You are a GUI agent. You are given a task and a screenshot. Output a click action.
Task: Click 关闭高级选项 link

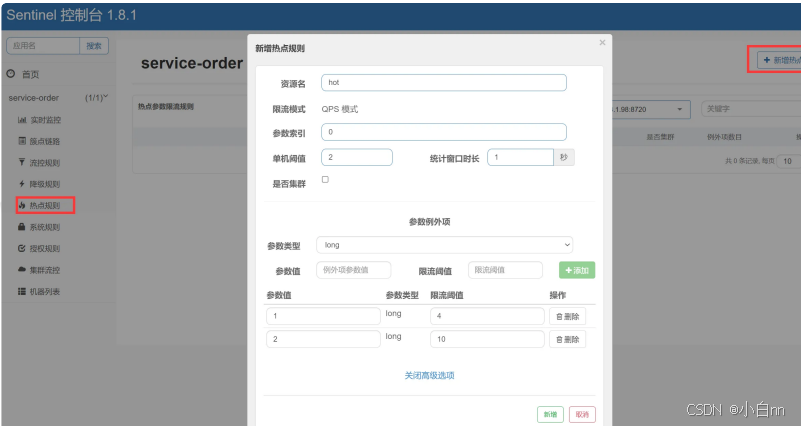(x=430, y=375)
